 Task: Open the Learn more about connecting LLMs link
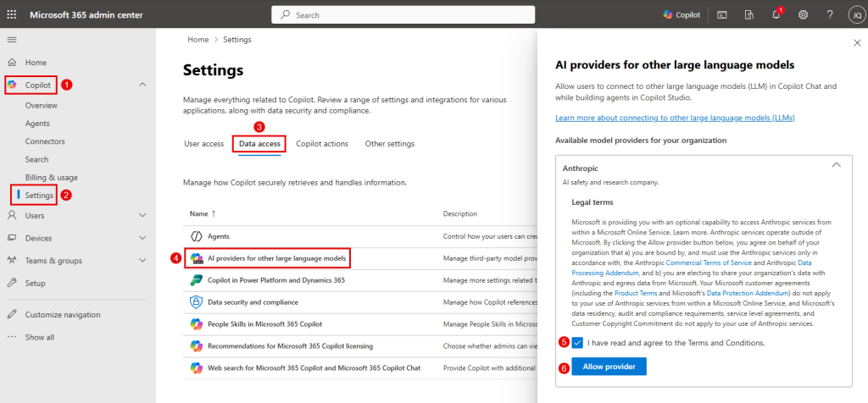[675, 118]
